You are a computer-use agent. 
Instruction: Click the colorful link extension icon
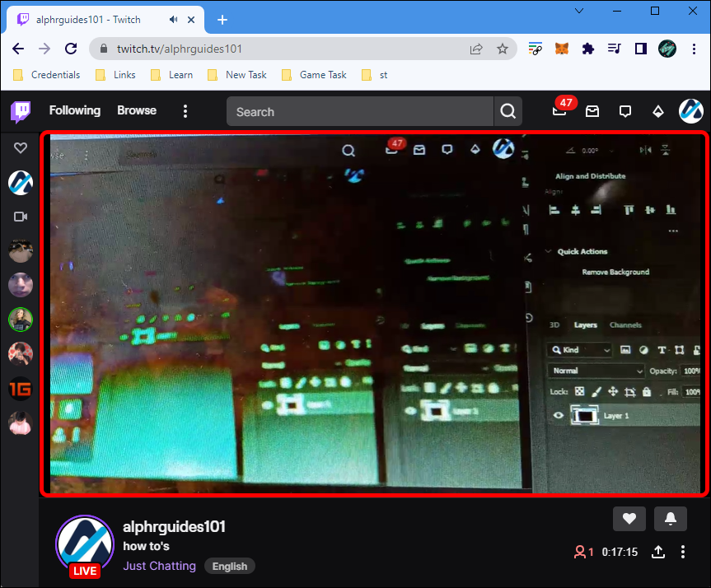[535, 49]
